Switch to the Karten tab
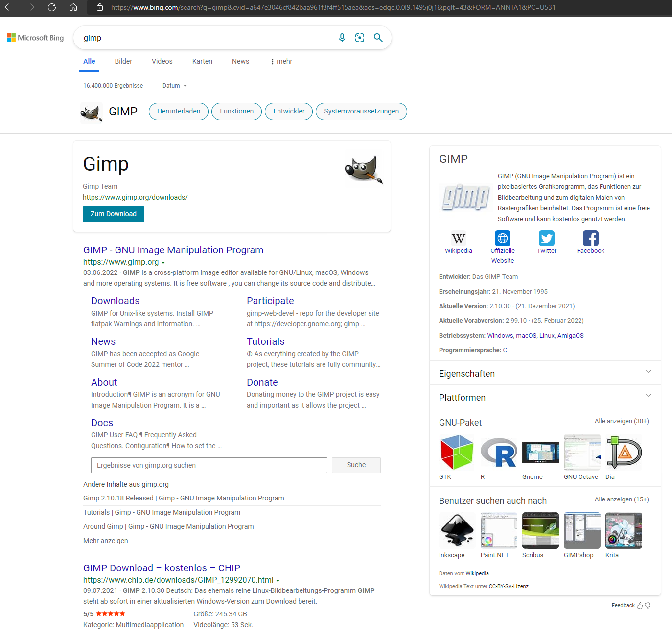 coord(202,61)
